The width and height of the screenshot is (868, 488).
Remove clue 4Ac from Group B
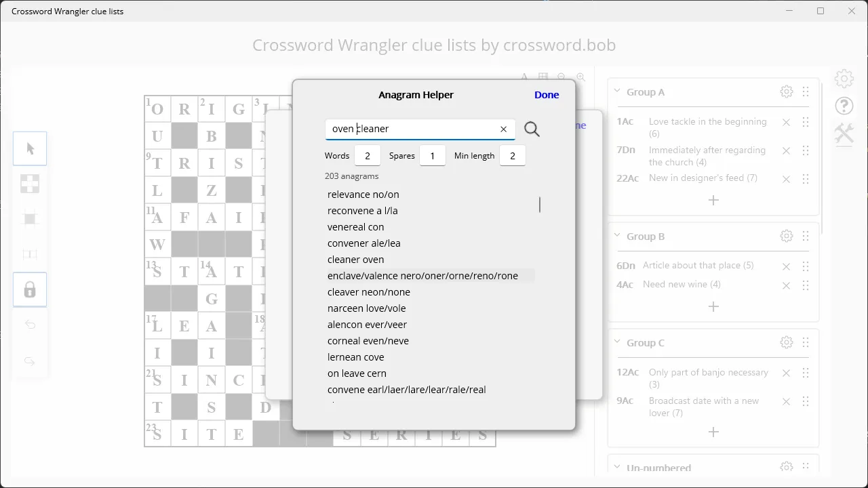click(x=786, y=285)
